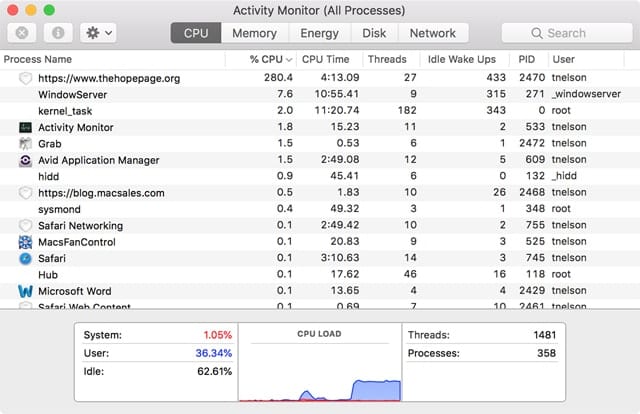The height and width of the screenshot is (414, 640).
Task: Switch to the Energy tab
Action: click(319, 33)
